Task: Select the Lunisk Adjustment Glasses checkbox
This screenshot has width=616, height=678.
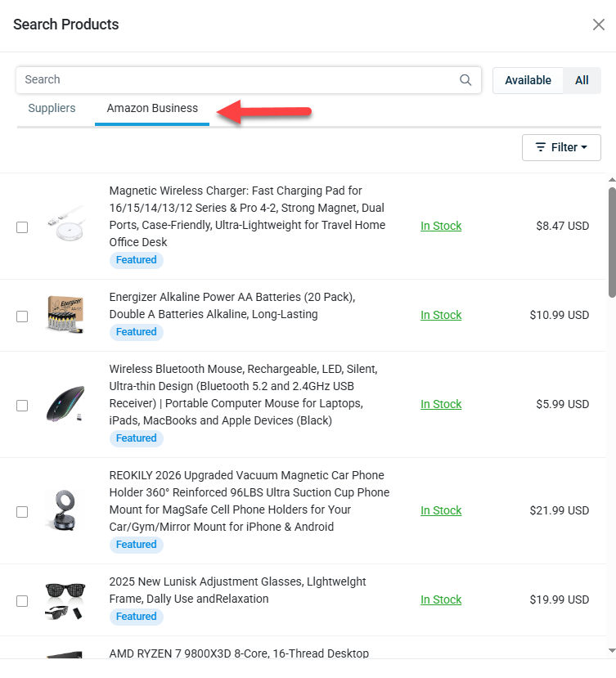Action: (x=22, y=601)
